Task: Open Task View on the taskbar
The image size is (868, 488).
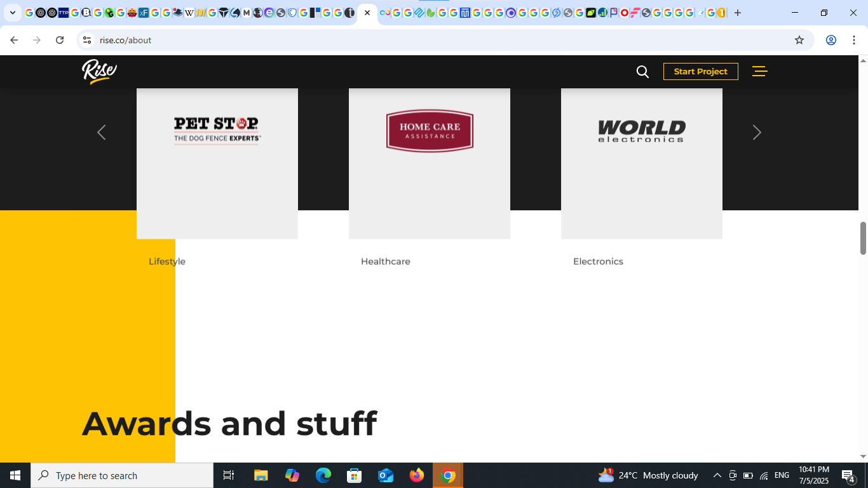Action: click(x=229, y=475)
